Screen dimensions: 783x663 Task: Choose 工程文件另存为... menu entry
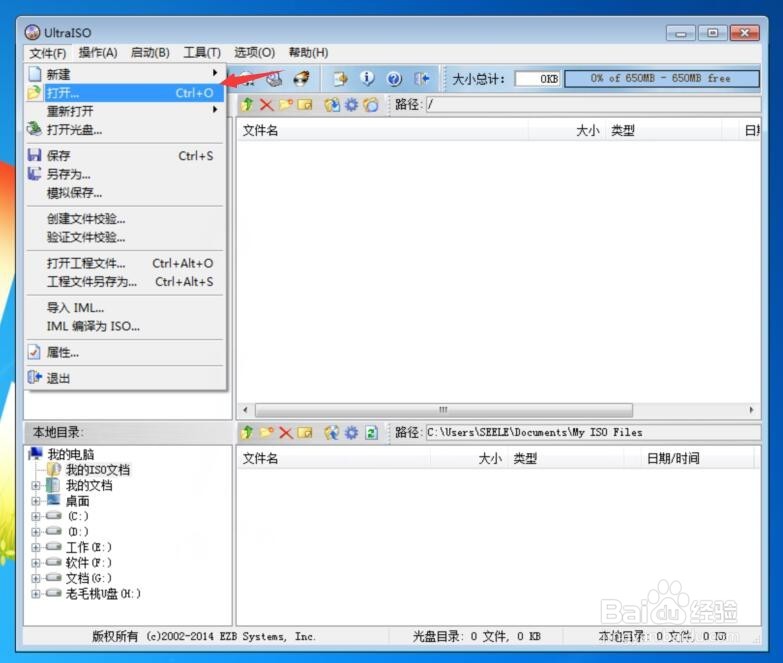click(x=125, y=282)
